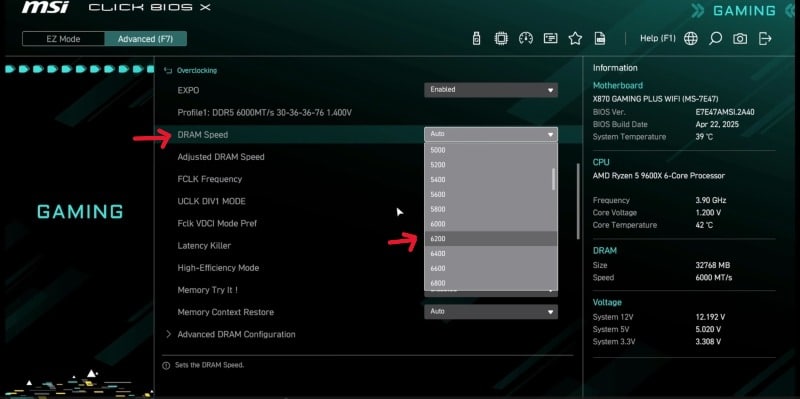Click the CPU chip icon in toolbar

click(x=501, y=39)
